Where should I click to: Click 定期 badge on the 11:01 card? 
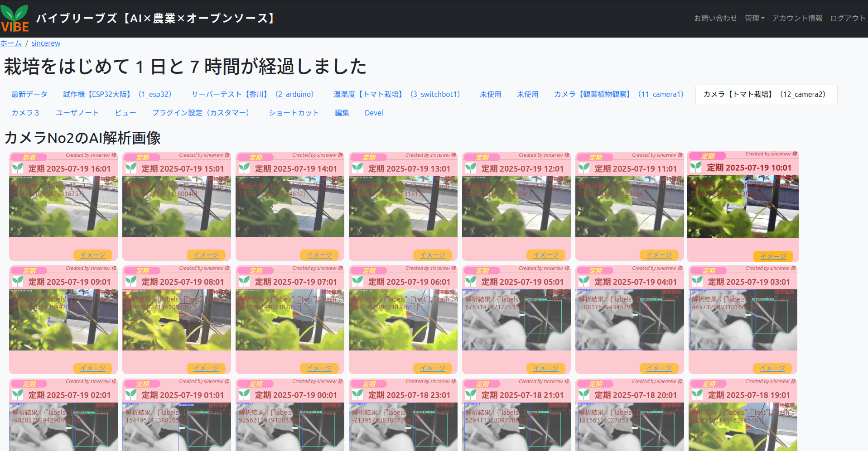coord(595,158)
